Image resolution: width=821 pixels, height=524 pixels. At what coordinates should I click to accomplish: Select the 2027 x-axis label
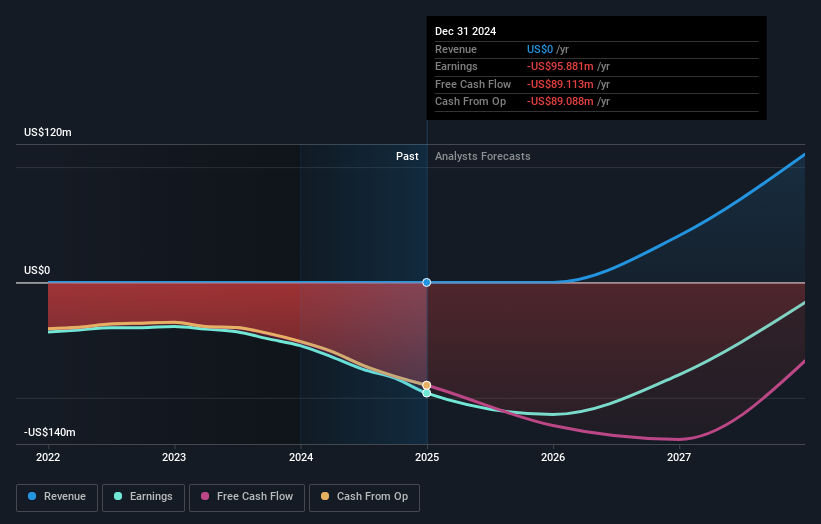[679, 458]
